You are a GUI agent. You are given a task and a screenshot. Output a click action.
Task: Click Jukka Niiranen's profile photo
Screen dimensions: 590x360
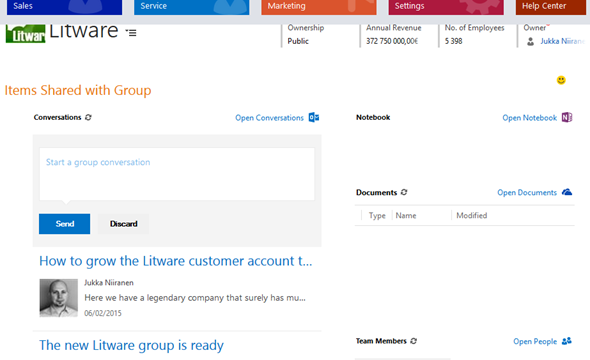pyautogui.click(x=59, y=298)
